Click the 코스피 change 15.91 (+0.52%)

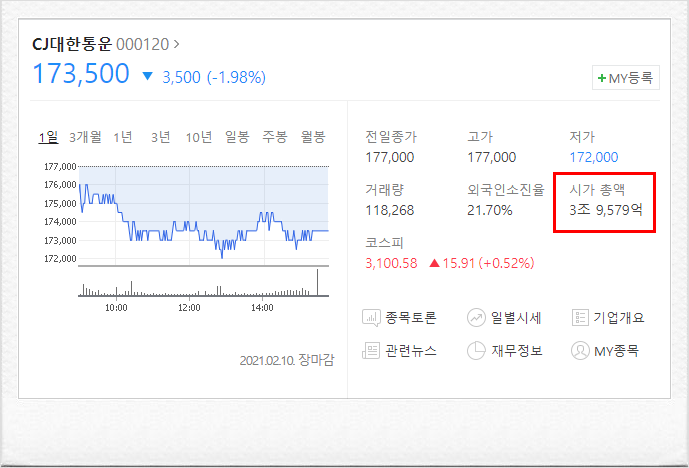pyautogui.click(x=488, y=263)
